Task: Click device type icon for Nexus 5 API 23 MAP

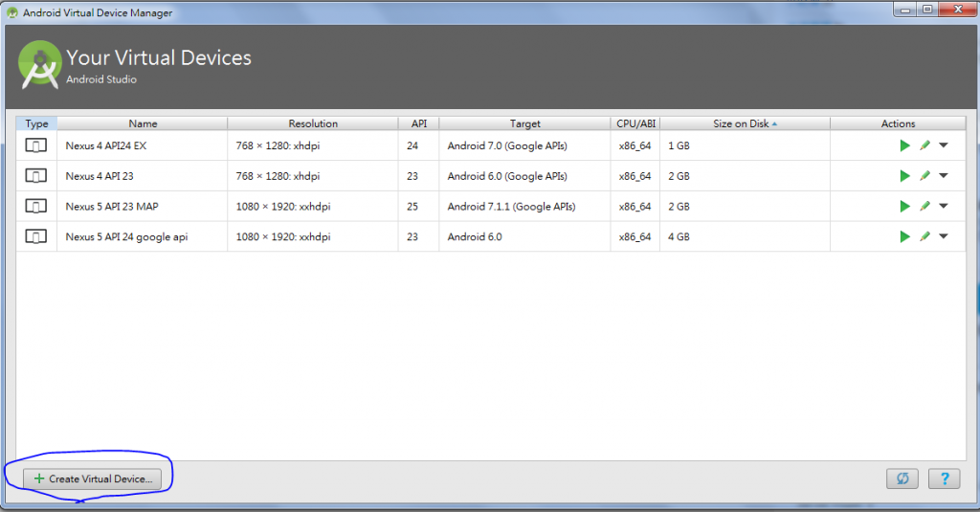Action: click(x=36, y=207)
